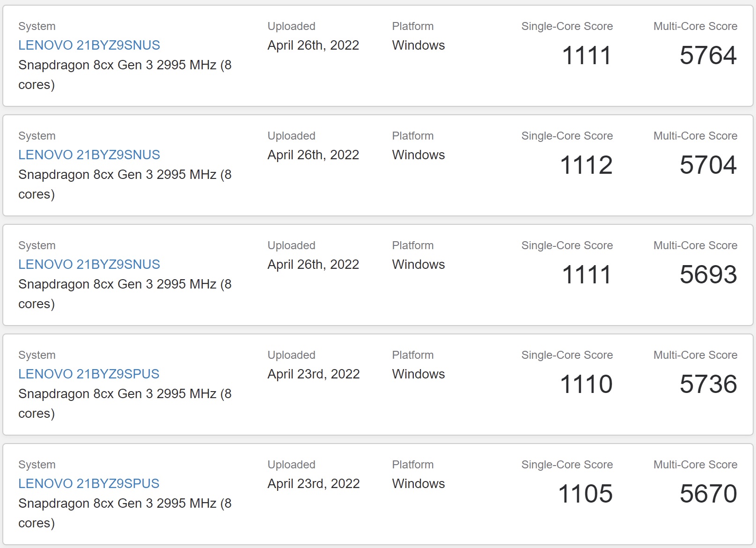756x548 pixels.
Task: Click single-core score 1111 beside 5693
Action: (x=587, y=275)
